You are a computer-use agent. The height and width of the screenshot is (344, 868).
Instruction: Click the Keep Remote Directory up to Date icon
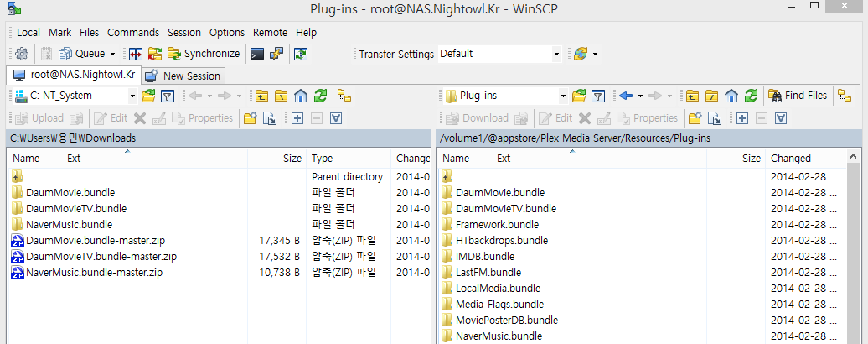pos(155,54)
